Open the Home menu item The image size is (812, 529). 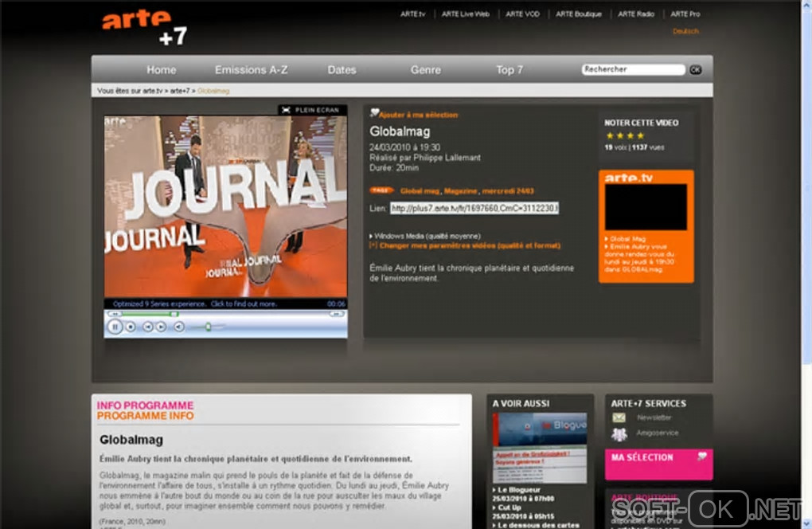tap(161, 70)
